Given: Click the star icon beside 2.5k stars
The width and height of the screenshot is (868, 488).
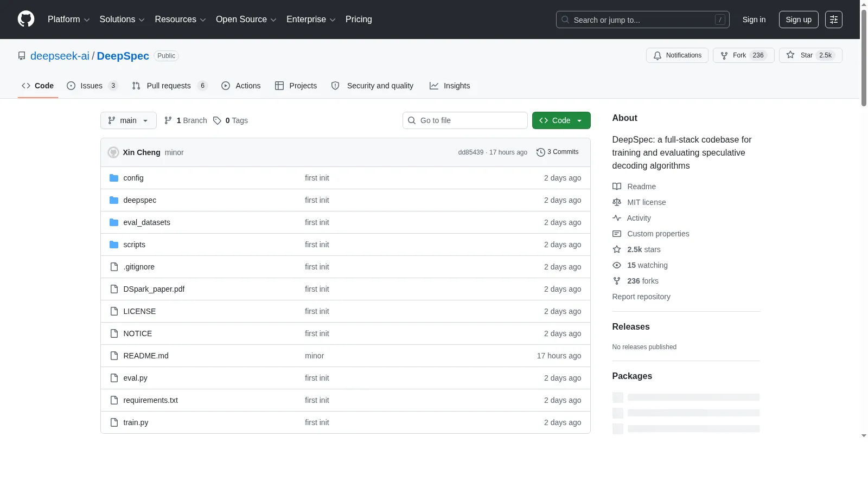Looking at the screenshot, I should point(617,249).
